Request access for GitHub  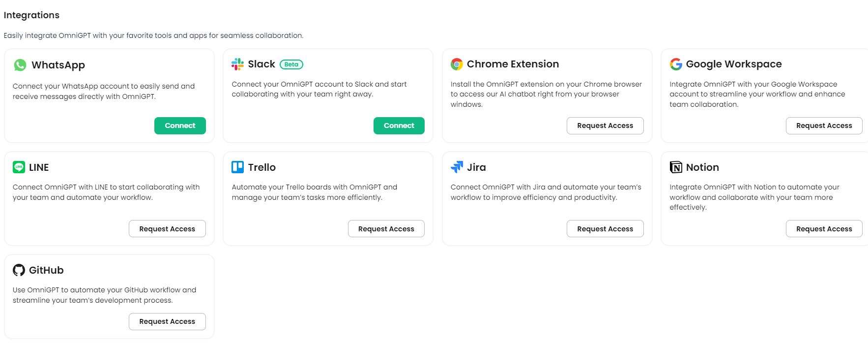tap(167, 321)
